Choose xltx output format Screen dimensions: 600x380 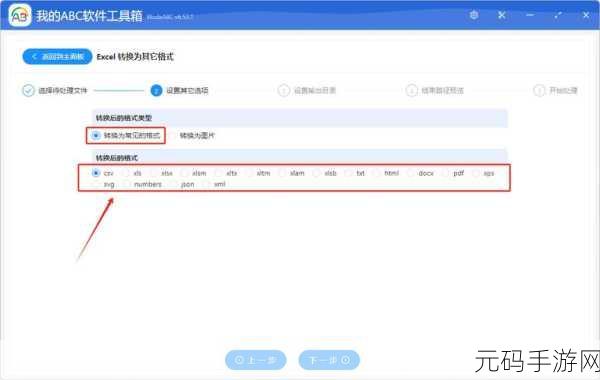point(226,173)
